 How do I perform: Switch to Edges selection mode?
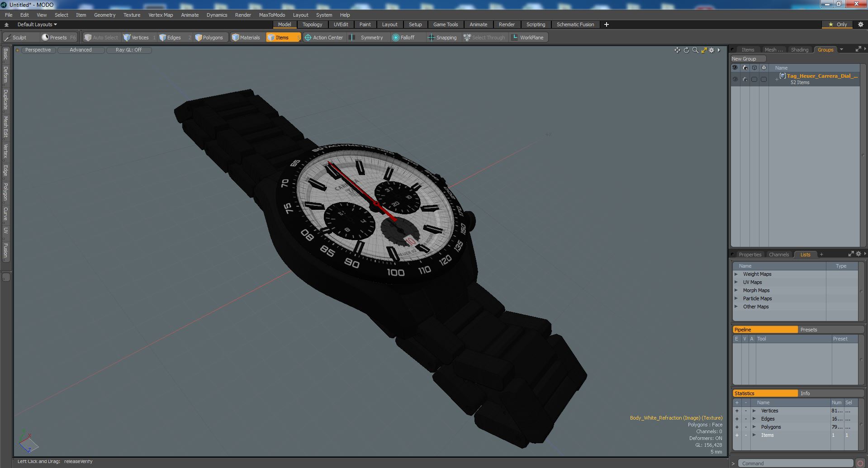[x=174, y=38]
